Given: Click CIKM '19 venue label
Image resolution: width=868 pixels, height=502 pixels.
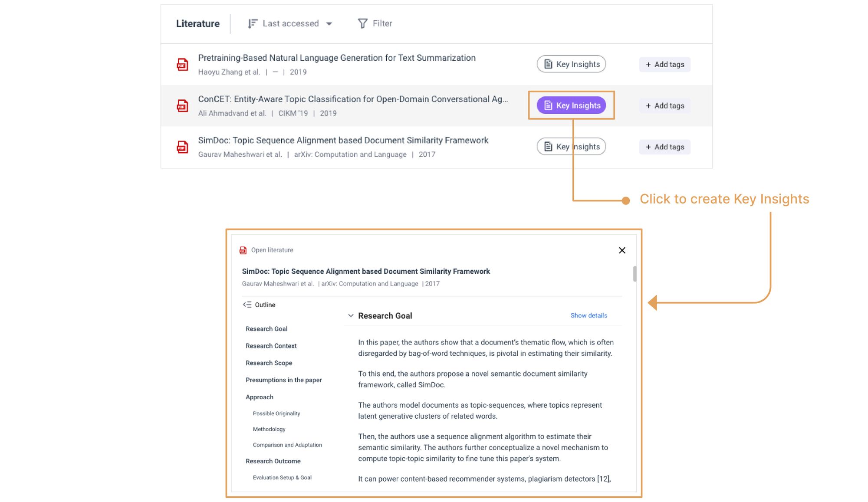Looking at the screenshot, I should 293,113.
